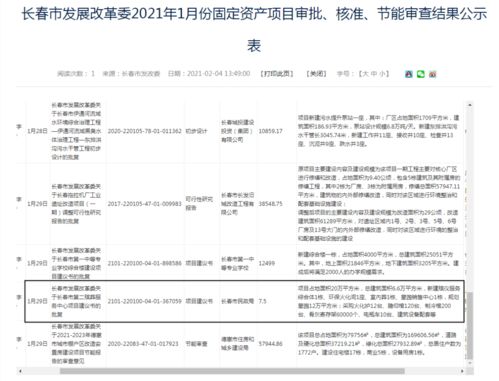The image size is (499, 381).
Task: Click the up arrow of vertical scrollbar
Action: (x=470, y=105)
